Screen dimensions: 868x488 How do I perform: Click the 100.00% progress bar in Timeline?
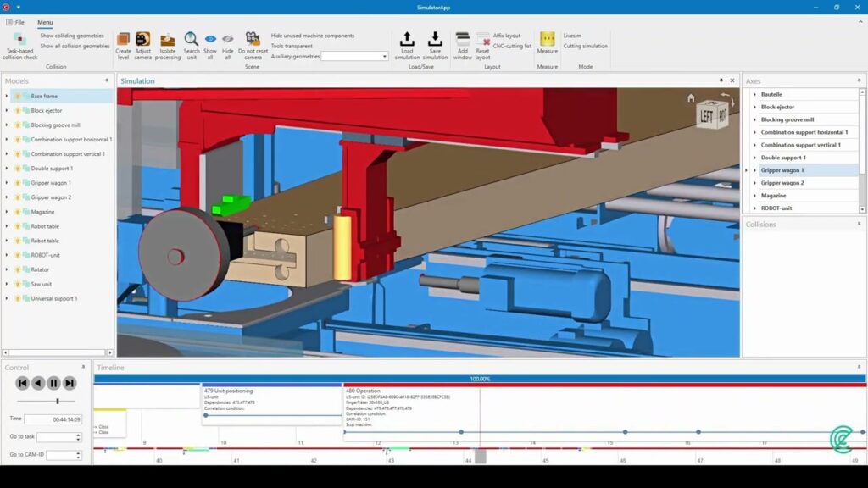[480, 379]
